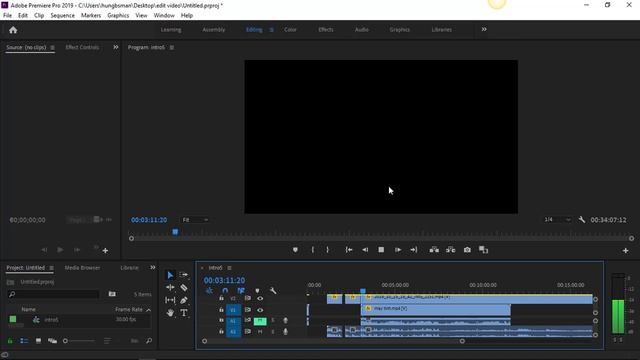Open Program monitor button editor plus
Image resolution: width=640 pixels, height=360 pixels.
pyautogui.click(x=625, y=251)
